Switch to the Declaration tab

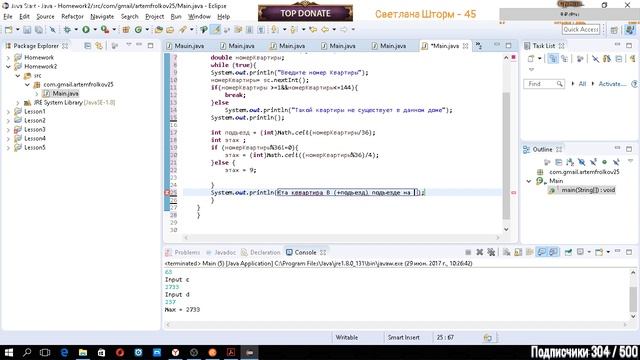[261, 253]
